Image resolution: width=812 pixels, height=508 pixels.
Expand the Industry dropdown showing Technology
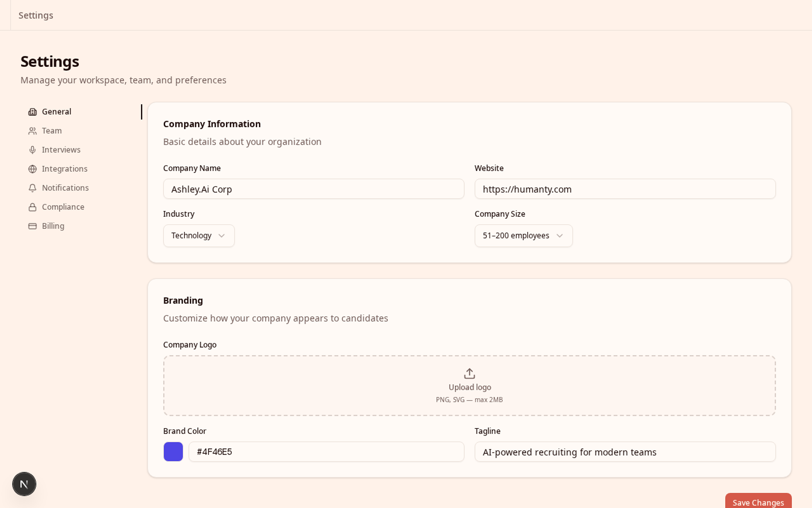tap(199, 236)
